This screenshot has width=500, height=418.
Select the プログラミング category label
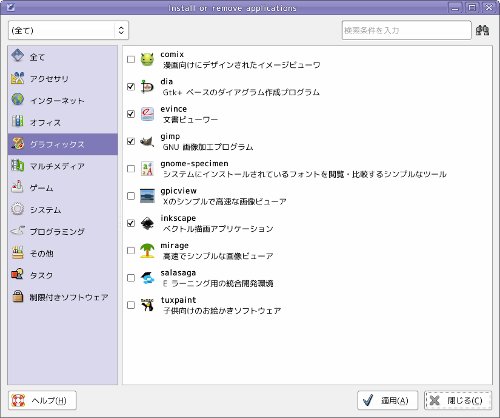pyautogui.click(x=57, y=232)
